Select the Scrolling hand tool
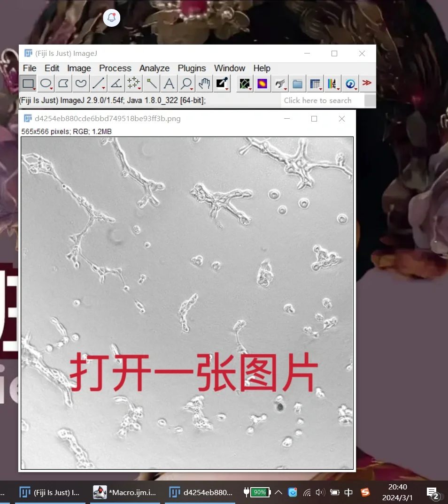448x504 pixels. click(x=203, y=83)
